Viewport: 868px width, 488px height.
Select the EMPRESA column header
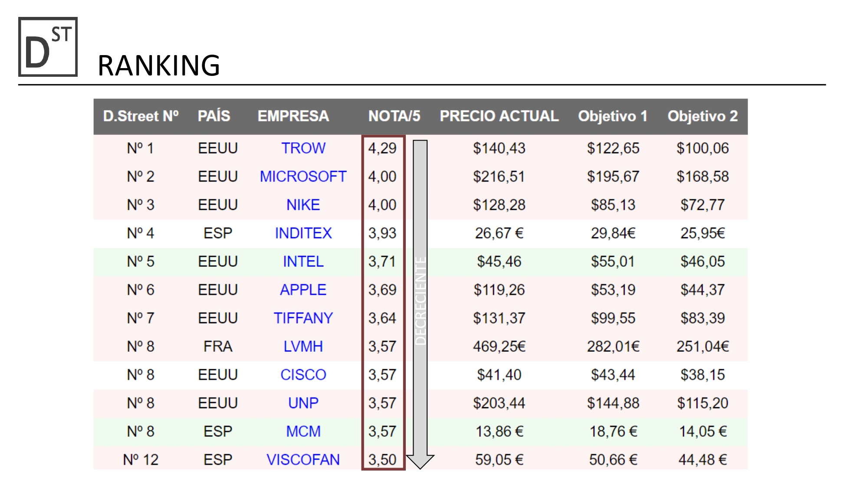pyautogui.click(x=293, y=116)
